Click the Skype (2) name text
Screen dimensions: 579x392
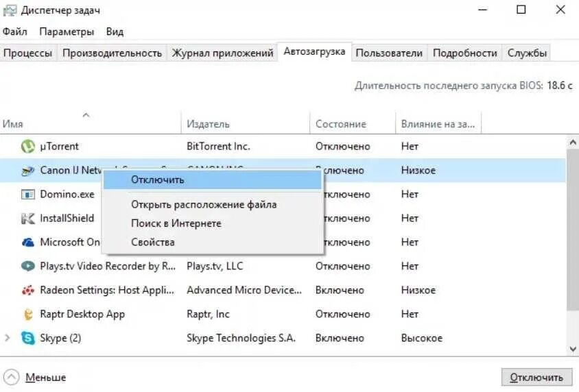(60, 338)
